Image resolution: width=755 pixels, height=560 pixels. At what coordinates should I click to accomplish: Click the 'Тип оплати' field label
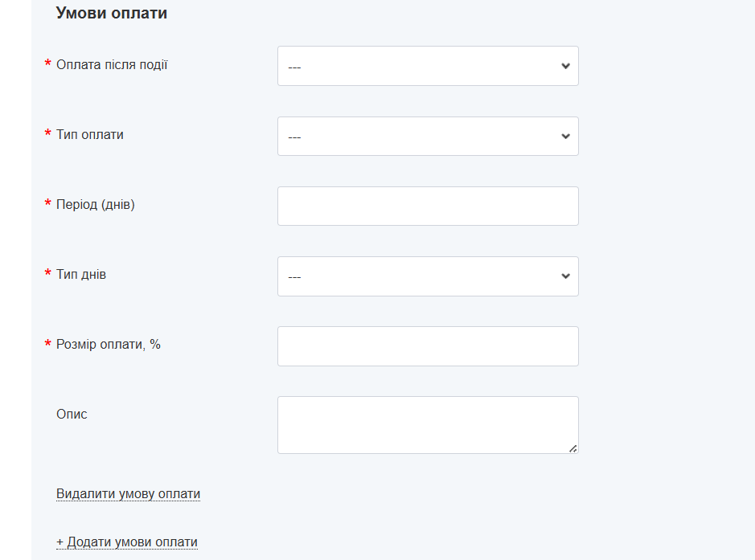click(x=90, y=135)
